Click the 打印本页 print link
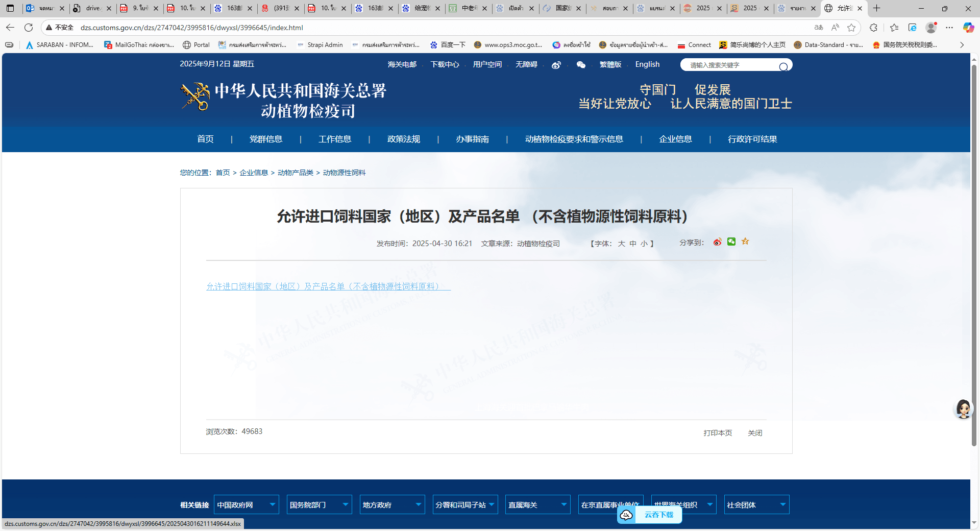 pyautogui.click(x=717, y=433)
